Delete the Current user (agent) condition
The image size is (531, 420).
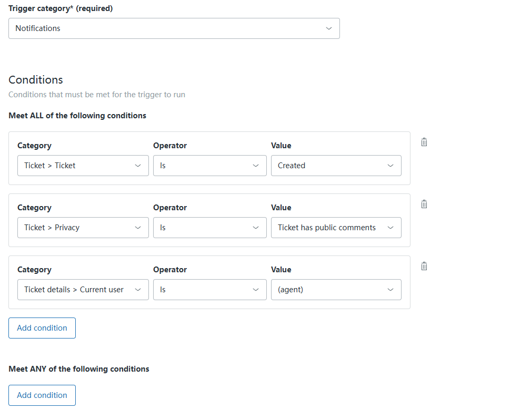[424, 266]
